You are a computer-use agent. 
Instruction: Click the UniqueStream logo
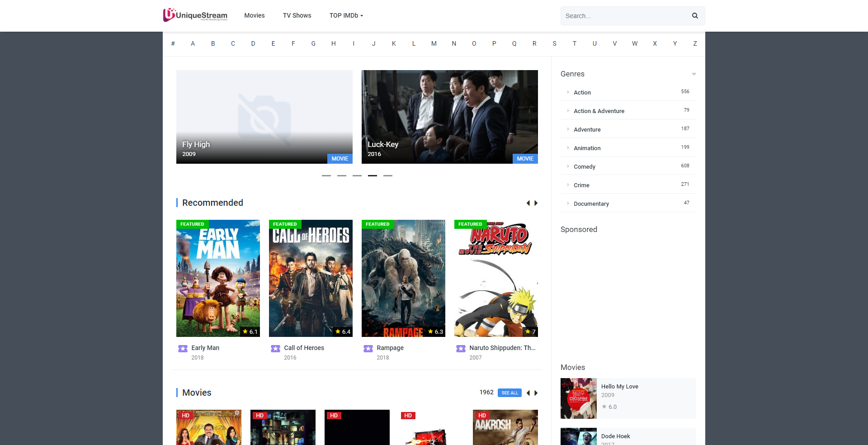[x=195, y=15]
